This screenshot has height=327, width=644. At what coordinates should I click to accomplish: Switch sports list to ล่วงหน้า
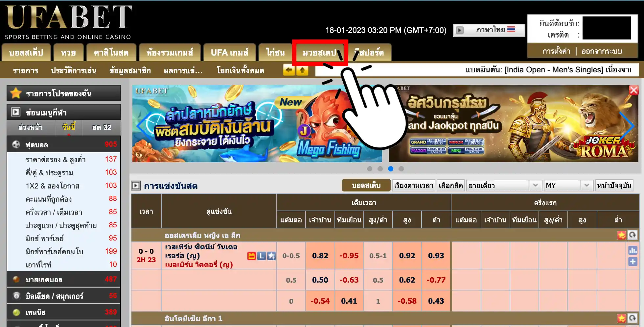click(x=31, y=127)
